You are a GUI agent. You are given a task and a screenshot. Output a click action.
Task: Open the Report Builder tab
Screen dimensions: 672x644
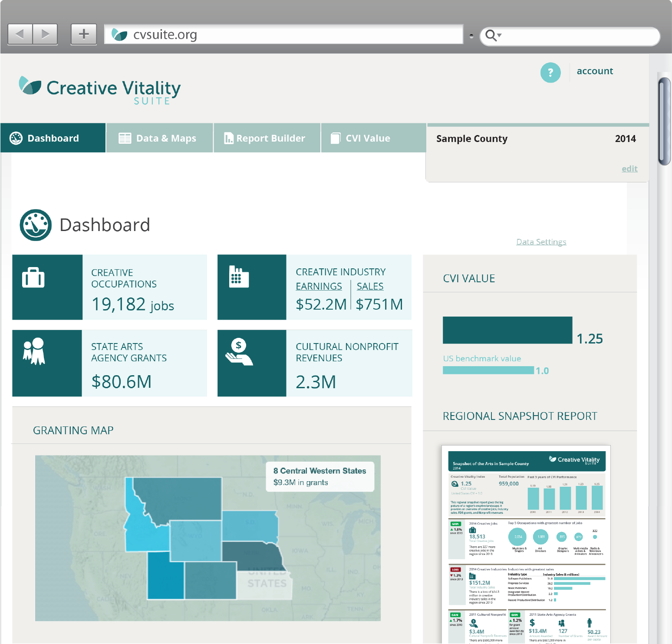[267, 138]
